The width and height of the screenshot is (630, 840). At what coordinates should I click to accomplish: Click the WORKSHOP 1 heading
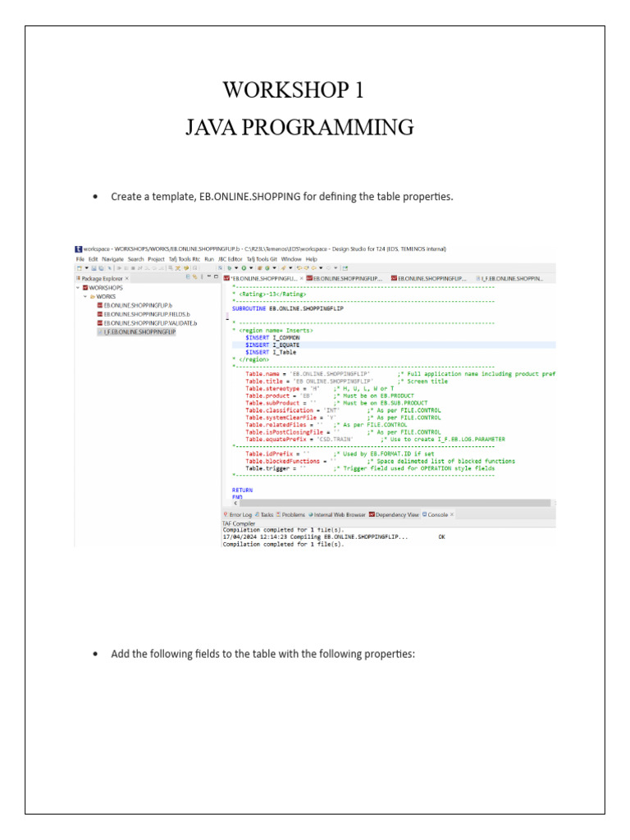293,90
